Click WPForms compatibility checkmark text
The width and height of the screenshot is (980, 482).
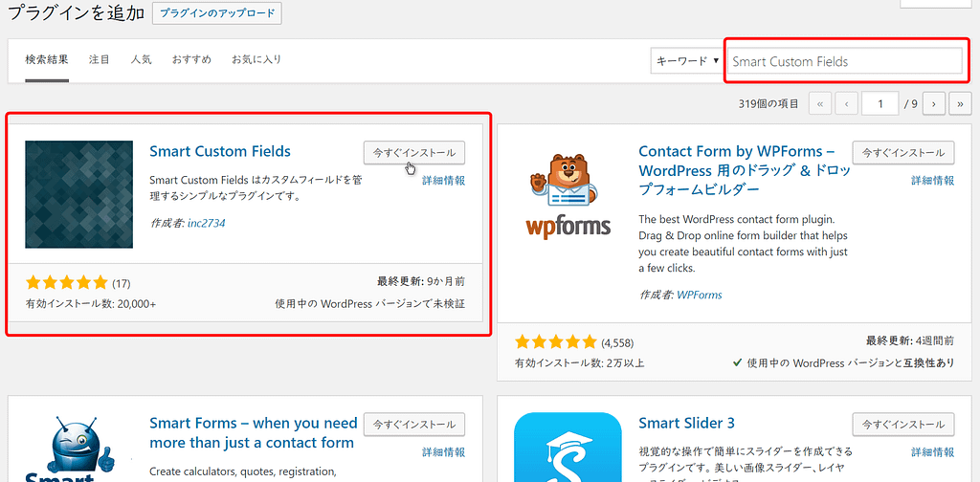click(x=842, y=362)
